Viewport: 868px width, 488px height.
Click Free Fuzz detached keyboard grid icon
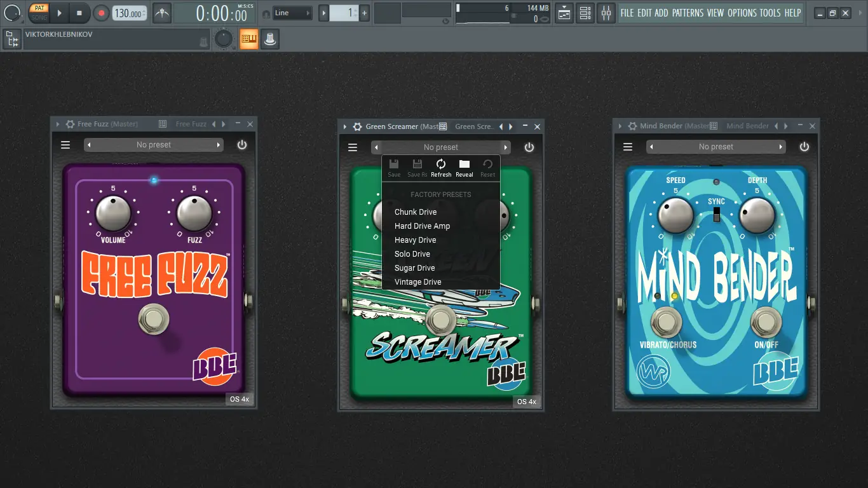pyautogui.click(x=163, y=124)
